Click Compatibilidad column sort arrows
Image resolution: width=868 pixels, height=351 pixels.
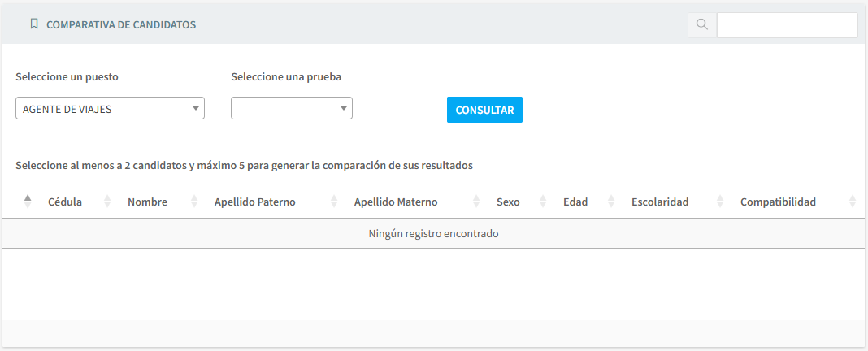[x=852, y=201]
